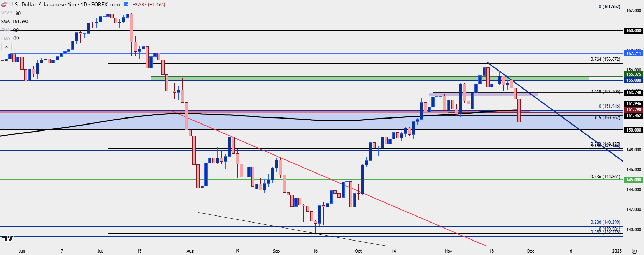
Task: Select the blue 155.000 price label
Action: coord(633,80)
